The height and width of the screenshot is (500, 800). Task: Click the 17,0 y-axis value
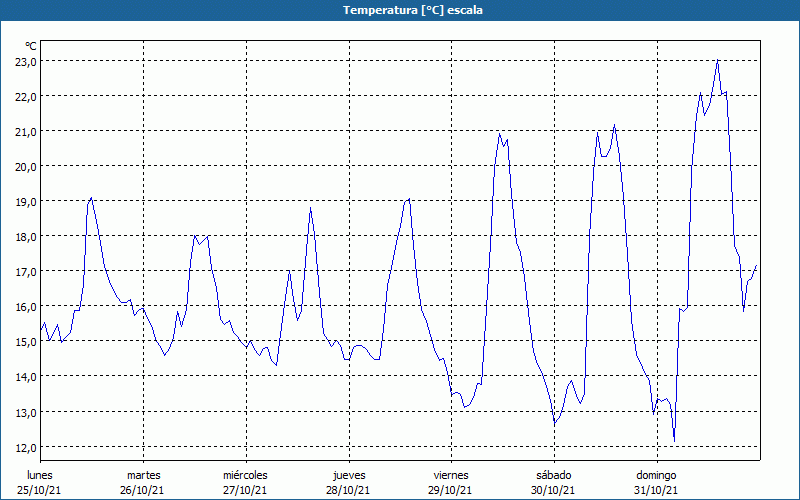[x=26, y=271]
